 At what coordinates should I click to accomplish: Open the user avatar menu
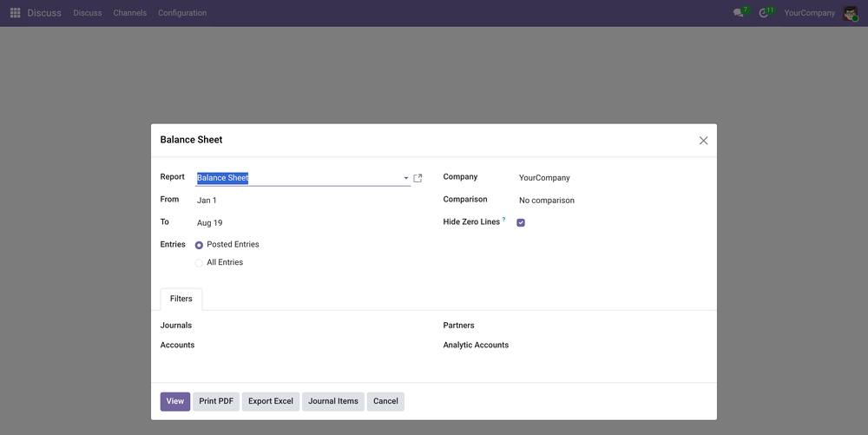click(851, 13)
